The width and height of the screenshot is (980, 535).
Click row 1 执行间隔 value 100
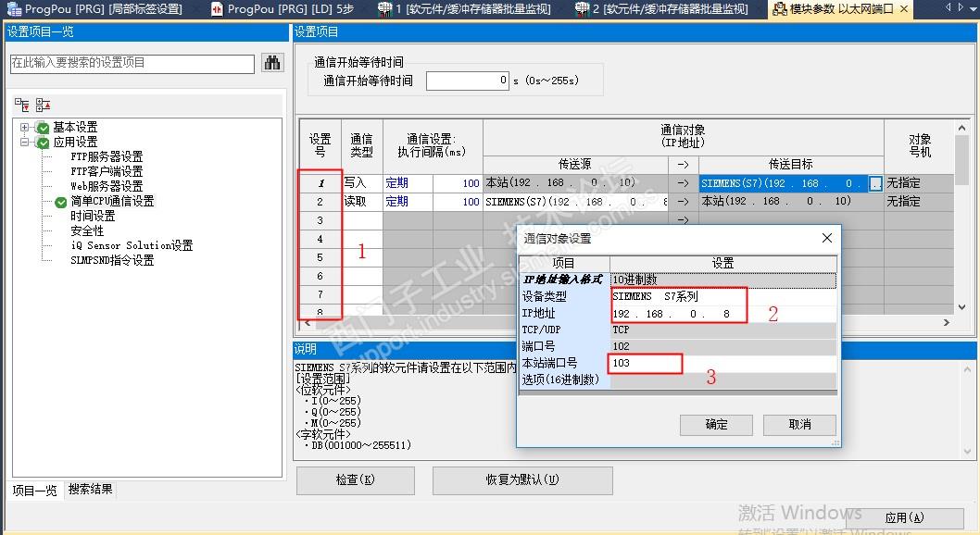coord(458,183)
